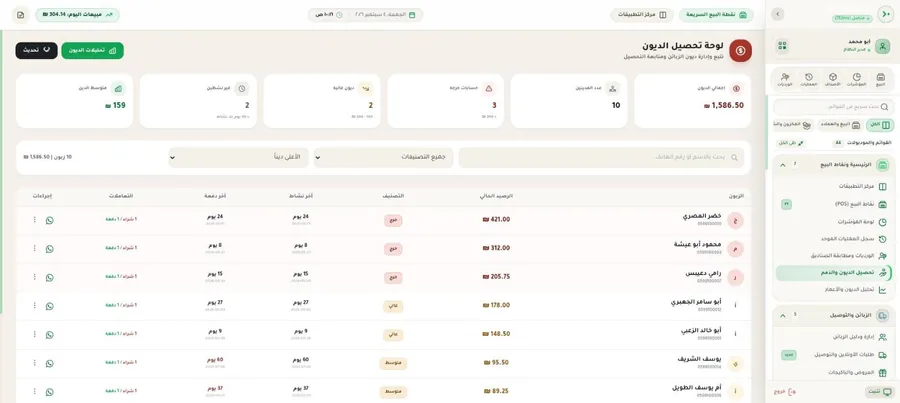Collapse the الزبائن والتوصيل section
This screenshot has height=403, width=900.
782,315
